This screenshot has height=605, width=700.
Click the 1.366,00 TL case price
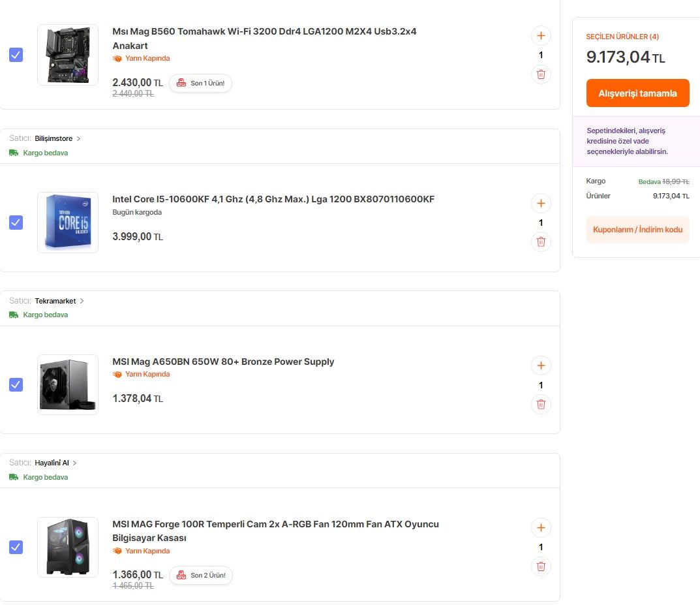(x=138, y=574)
